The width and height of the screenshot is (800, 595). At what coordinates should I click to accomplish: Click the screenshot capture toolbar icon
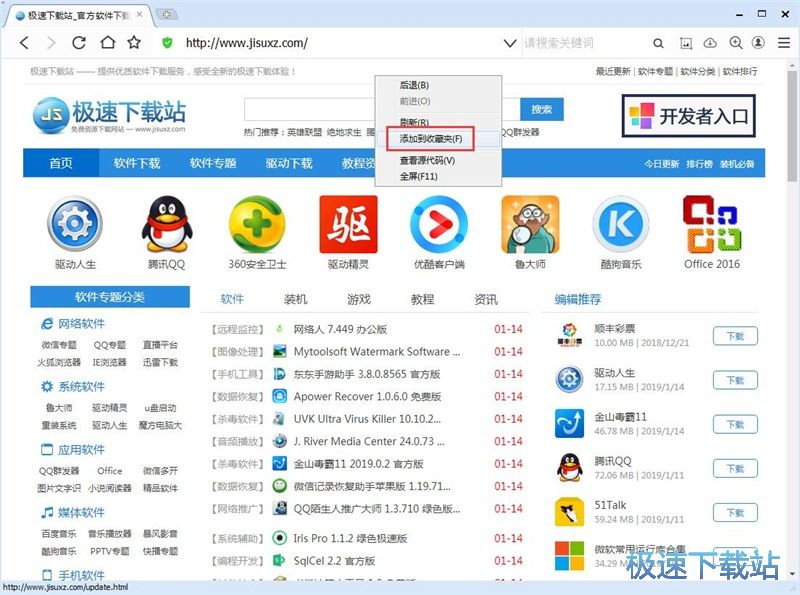686,43
